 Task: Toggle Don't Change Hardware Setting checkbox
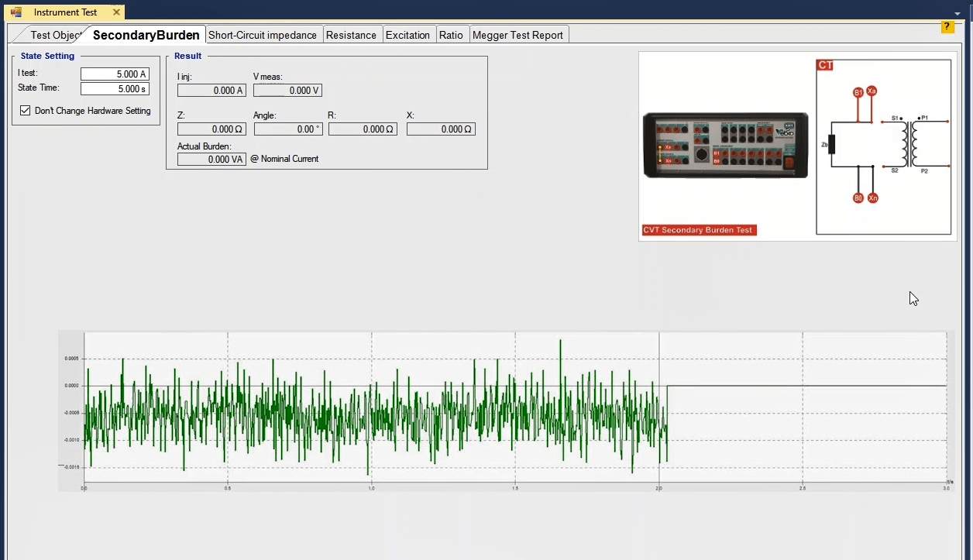(26, 111)
